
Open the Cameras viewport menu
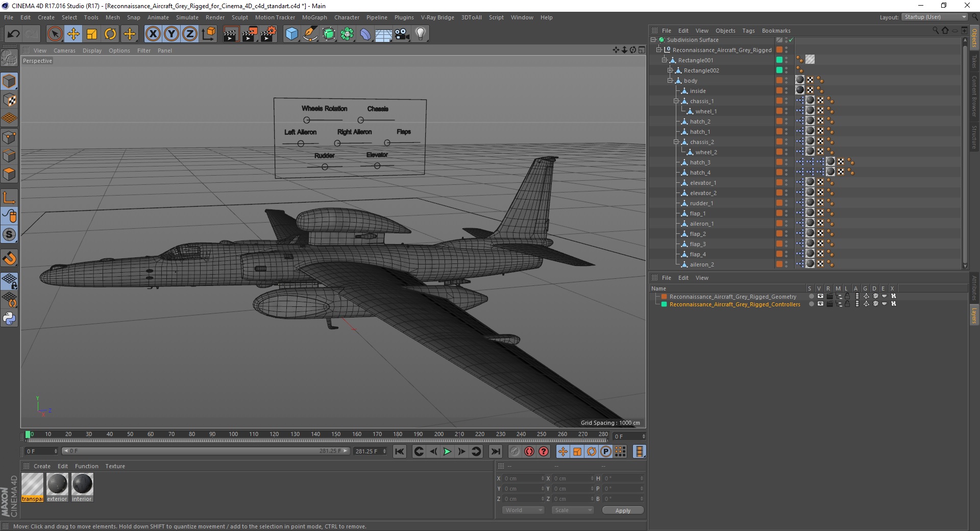point(64,51)
